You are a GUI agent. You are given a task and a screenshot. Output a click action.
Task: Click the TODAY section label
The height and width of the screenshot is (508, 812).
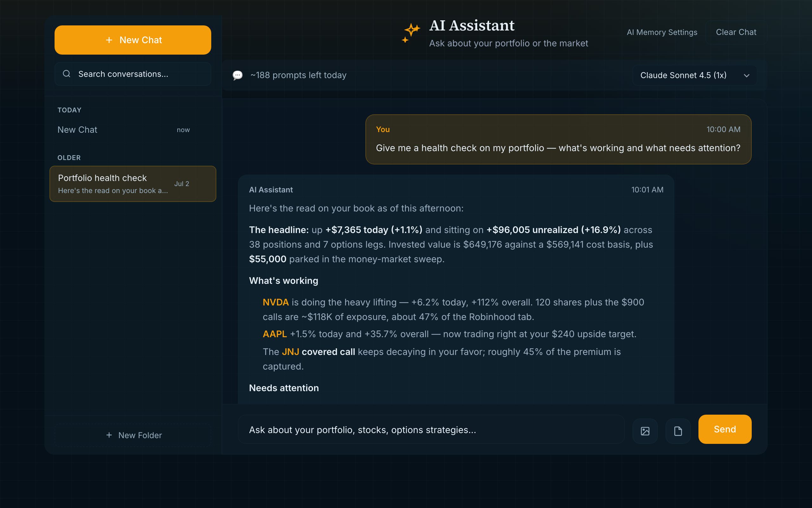(x=69, y=110)
